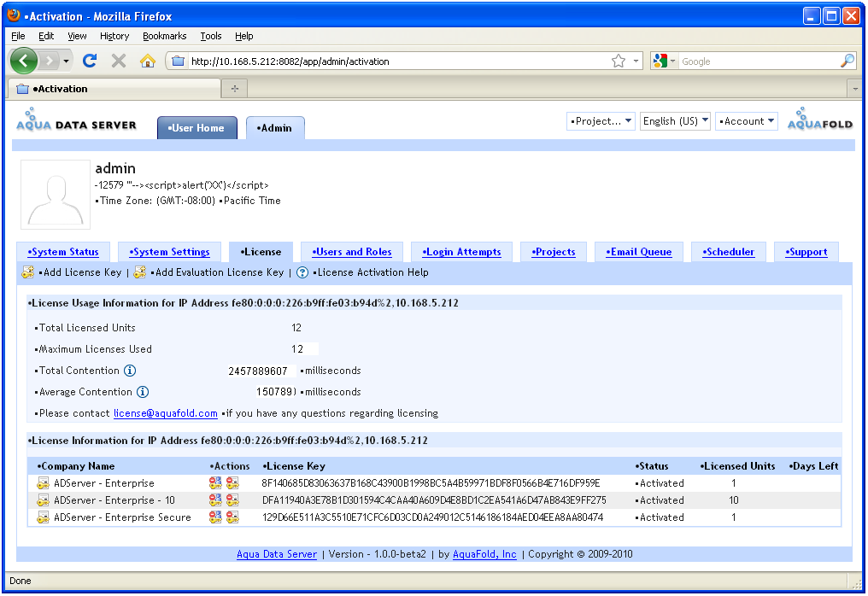Switch to the User Home tab
The image size is (868, 596).
(197, 128)
